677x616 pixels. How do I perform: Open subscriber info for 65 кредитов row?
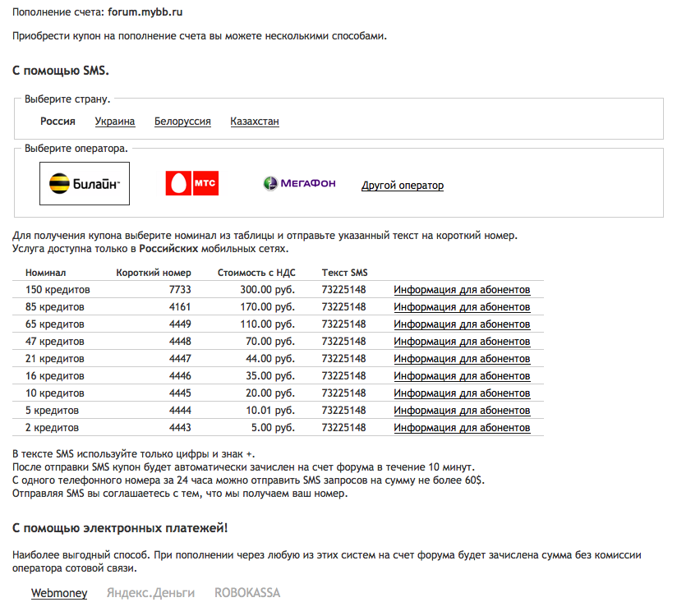click(x=462, y=324)
